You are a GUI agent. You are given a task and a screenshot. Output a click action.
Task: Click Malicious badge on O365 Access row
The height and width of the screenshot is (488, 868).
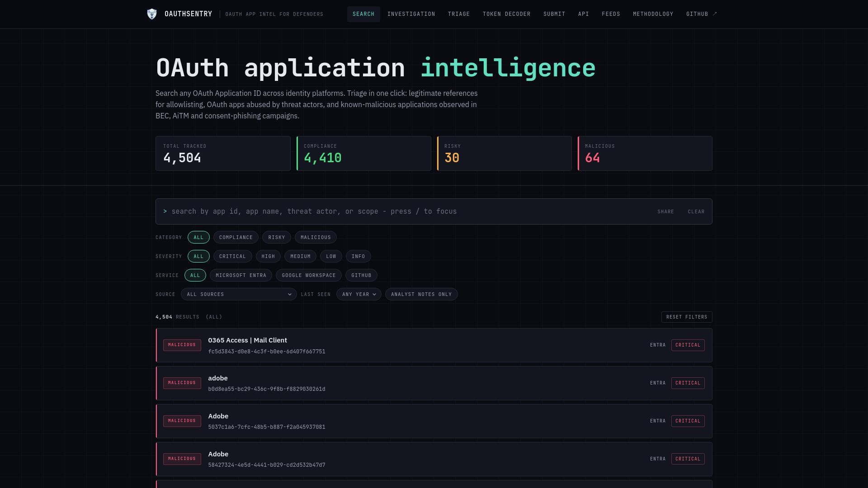pos(182,345)
